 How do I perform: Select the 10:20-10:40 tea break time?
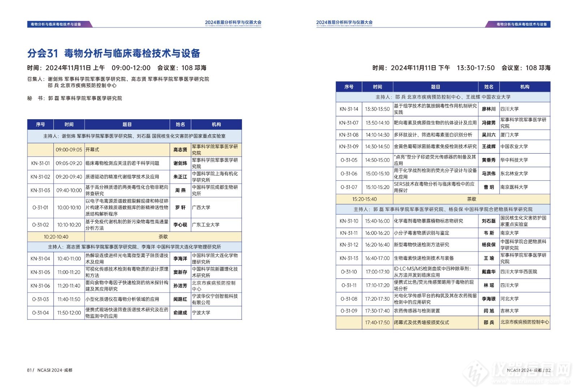point(56,237)
